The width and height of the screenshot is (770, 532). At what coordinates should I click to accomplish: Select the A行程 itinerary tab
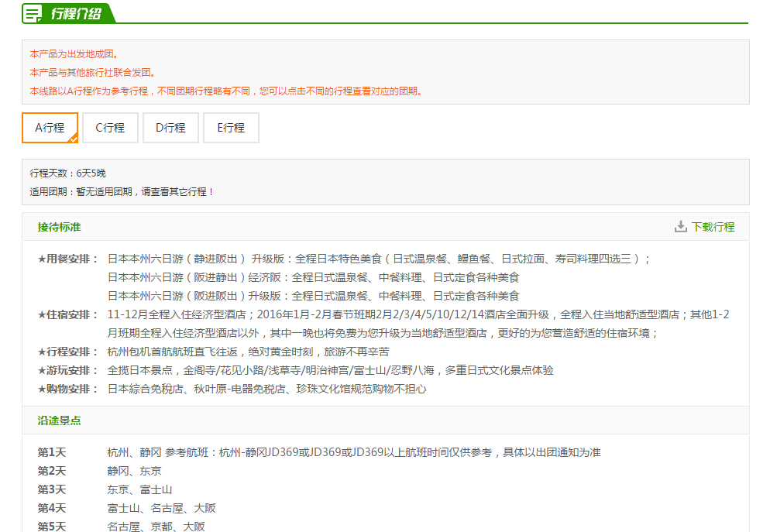50,128
